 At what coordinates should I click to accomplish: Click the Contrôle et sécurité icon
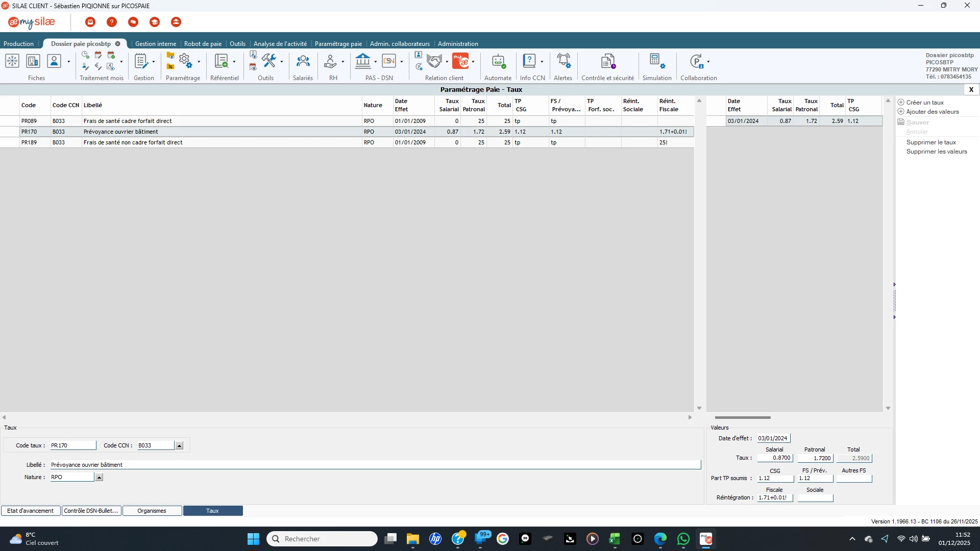click(x=607, y=62)
